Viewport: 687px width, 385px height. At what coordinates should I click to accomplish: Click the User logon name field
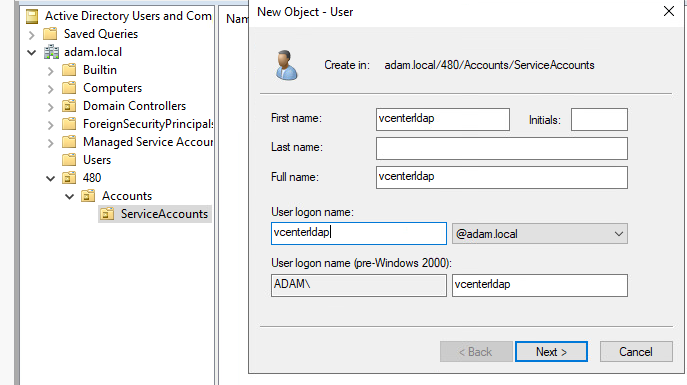tap(359, 233)
